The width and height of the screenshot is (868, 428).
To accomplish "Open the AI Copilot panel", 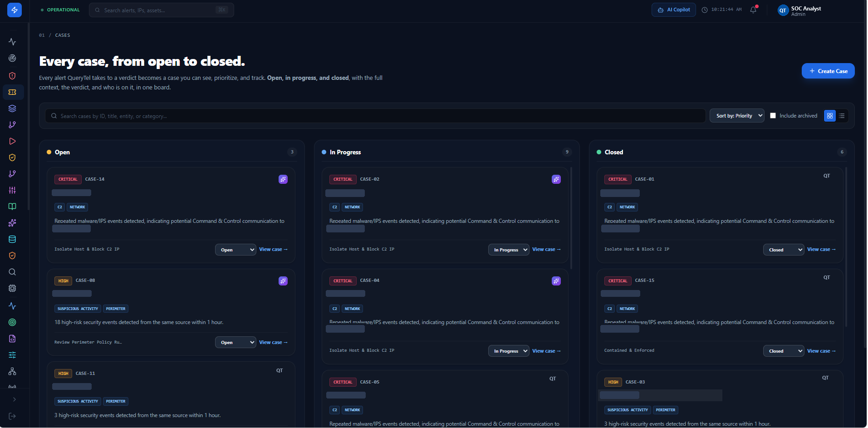I will coord(674,10).
